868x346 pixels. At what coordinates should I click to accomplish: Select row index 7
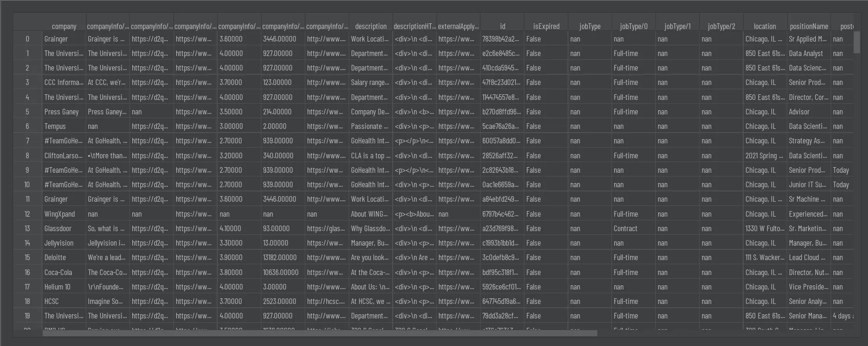click(x=27, y=141)
